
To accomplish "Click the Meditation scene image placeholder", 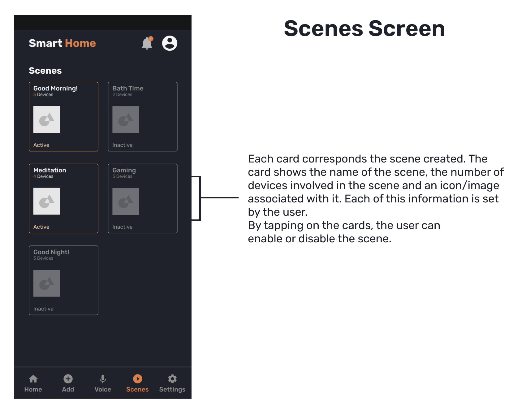I will (x=47, y=201).
